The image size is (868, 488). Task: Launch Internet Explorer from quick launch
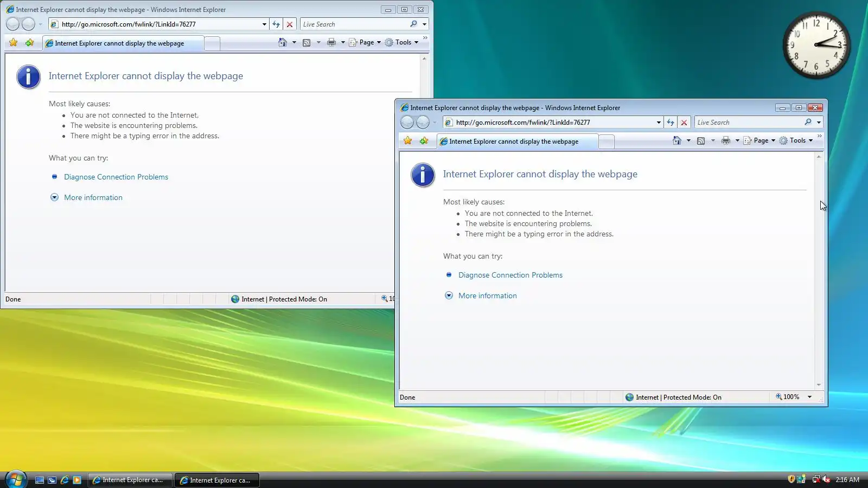coord(65,480)
